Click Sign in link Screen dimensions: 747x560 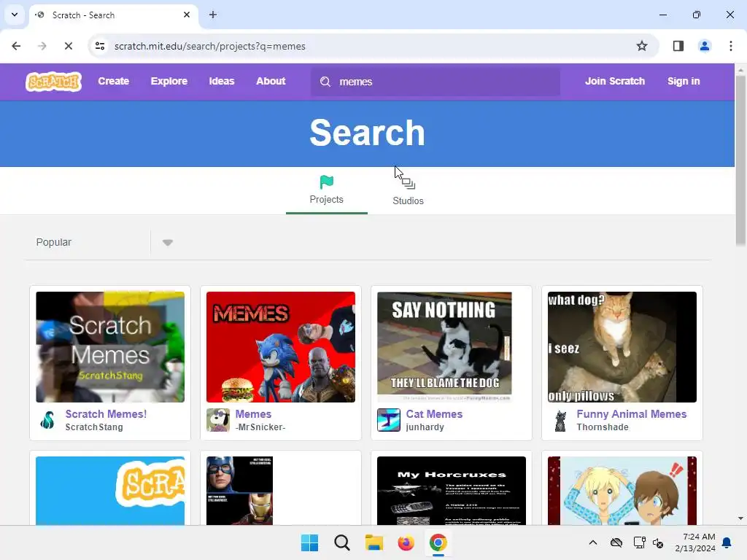click(684, 82)
